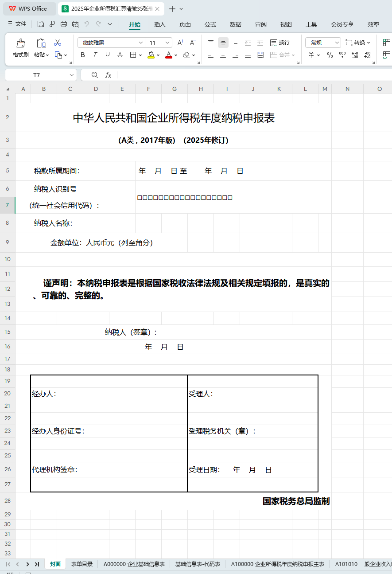Toggle Underline formatting
This screenshot has height=574, width=392.
[107, 55]
